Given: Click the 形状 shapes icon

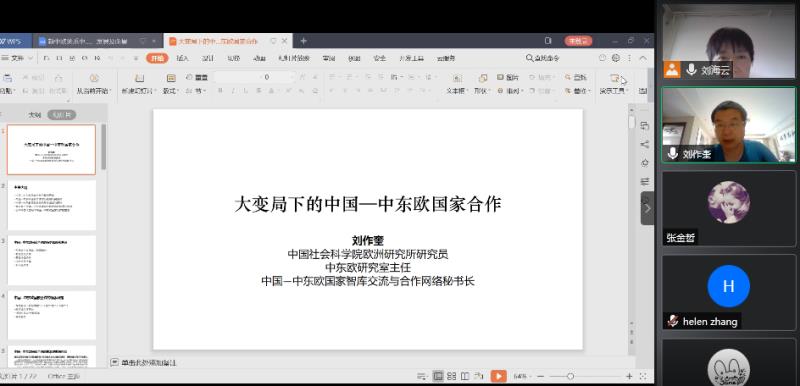Looking at the screenshot, I should 482,84.
